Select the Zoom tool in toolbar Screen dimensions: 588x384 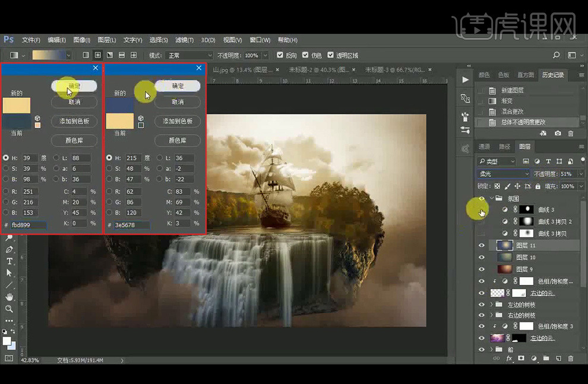[9, 309]
